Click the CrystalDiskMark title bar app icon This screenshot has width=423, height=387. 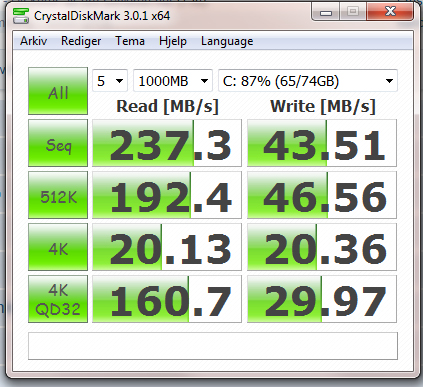pos(21,16)
